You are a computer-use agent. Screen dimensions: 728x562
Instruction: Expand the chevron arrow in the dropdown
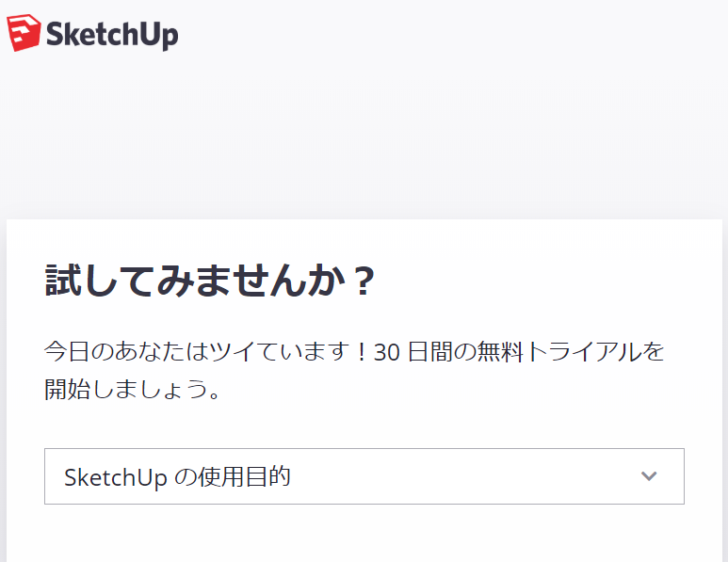pyautogui.click(x=648, y=476)
